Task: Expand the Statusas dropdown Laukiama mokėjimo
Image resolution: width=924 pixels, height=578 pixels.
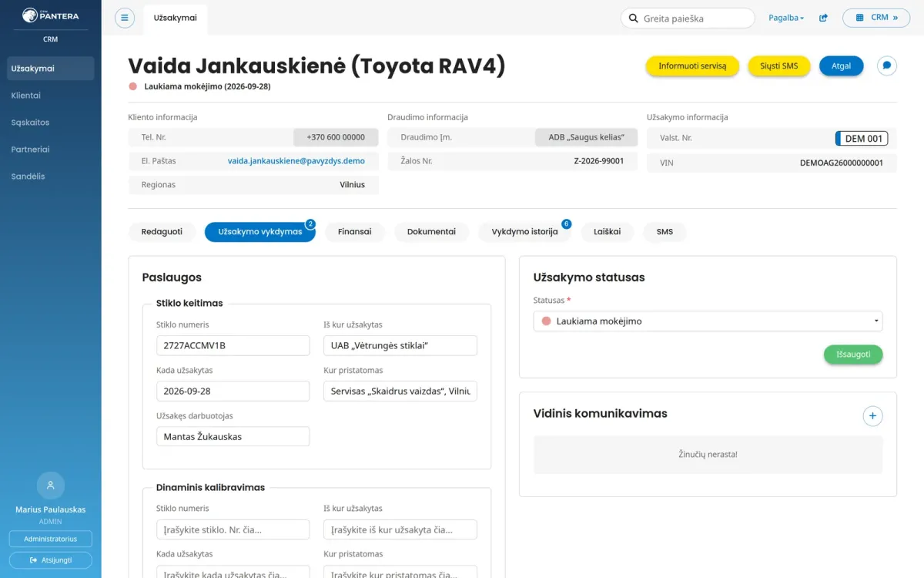Action: 708,321
